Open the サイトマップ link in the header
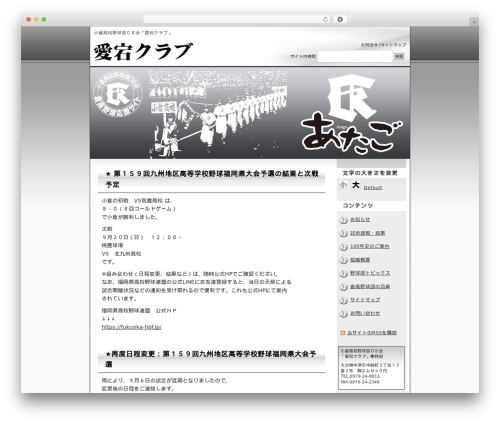This screenshot has height=423, width=500. [x=393, y=45]
